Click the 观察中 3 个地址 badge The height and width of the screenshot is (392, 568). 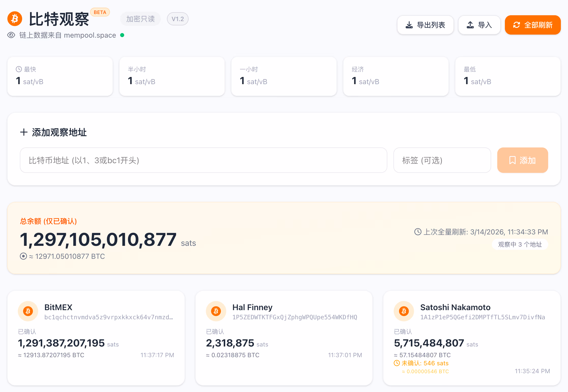[x=520, y=244]
